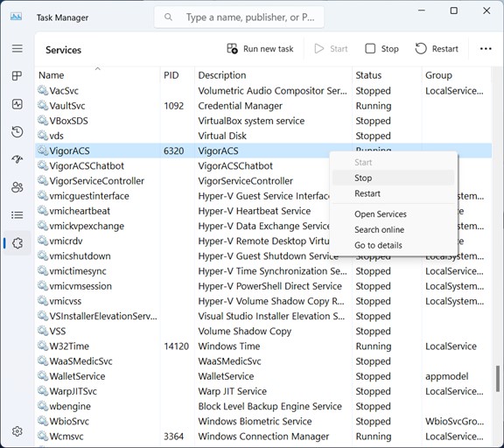Select the vmictimesync service name
The width and height of the screenshot is (504, 448).
tap(78, 271)
